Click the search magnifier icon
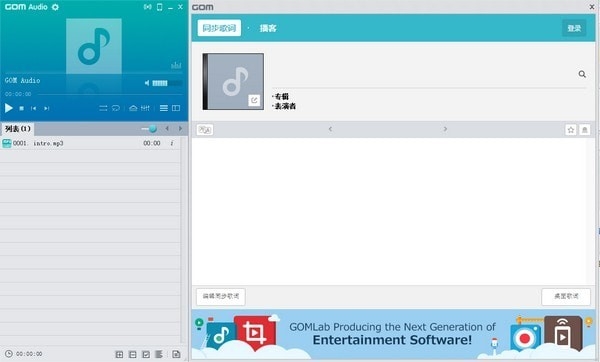Screen dimensions: 600x362 [x=582, y=74]
